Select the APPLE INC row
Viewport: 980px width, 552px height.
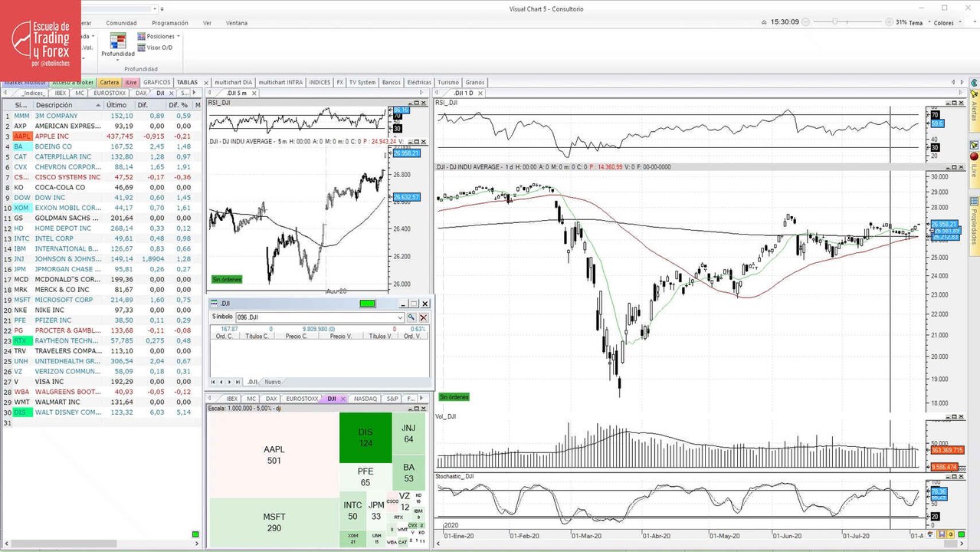click(101, 136)
